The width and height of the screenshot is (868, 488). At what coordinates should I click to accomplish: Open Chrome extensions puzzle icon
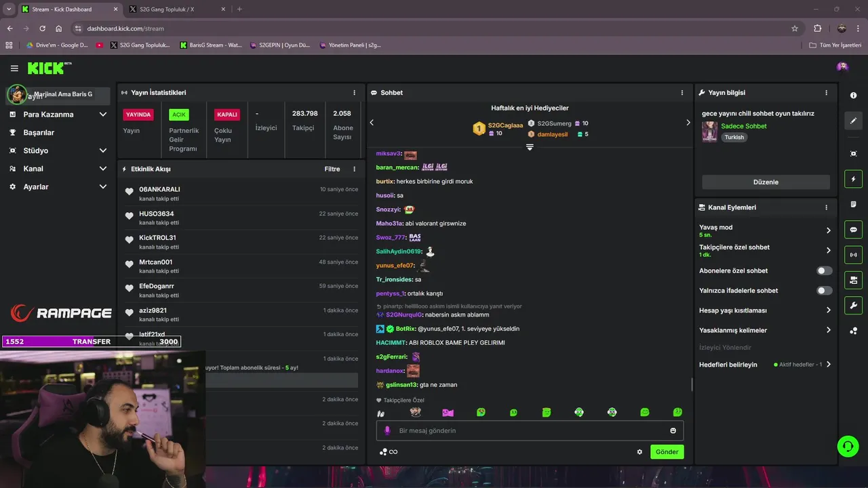pos(817,28)
